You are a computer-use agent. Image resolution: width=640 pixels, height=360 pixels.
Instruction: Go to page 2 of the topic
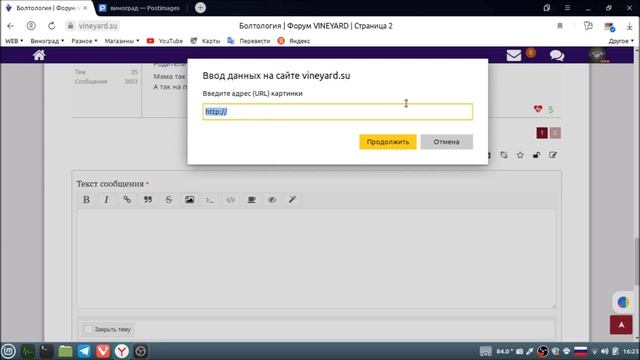[555, 133]
